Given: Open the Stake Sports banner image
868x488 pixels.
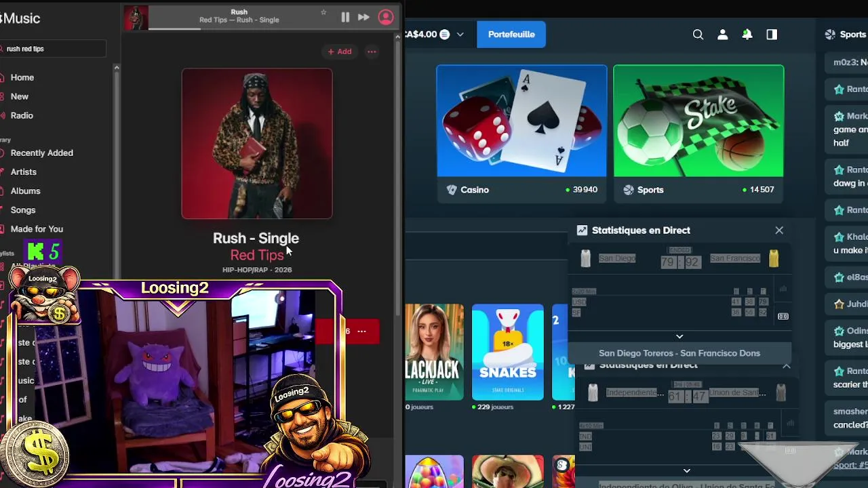Looking at the screenshot, I should pos(698,121).
